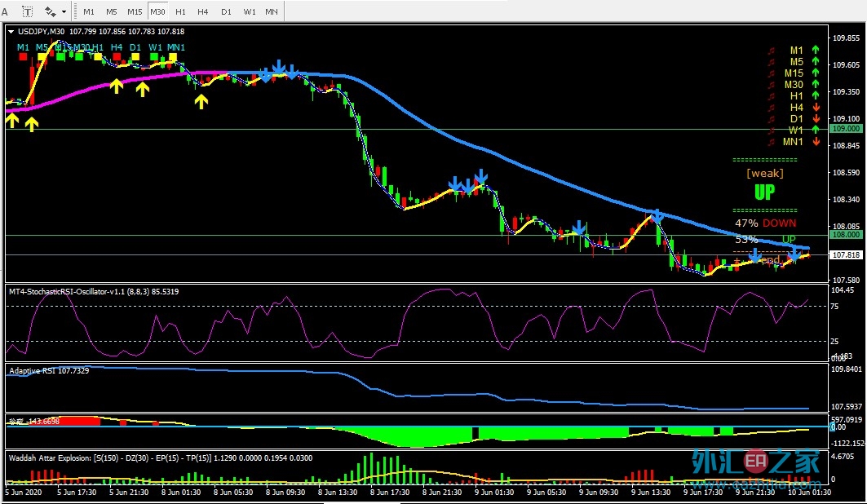
Task: Click the current price tag 107.818
Action: click(847, 254)
